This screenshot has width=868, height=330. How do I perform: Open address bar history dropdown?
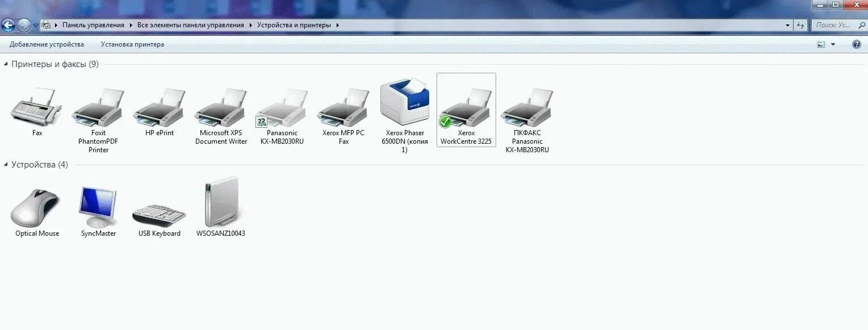coord(787,25)
